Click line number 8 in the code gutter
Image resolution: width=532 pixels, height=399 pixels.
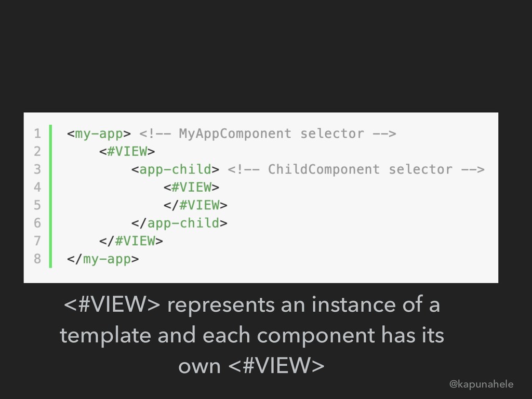pyautogui.click(x=37, y=258)
